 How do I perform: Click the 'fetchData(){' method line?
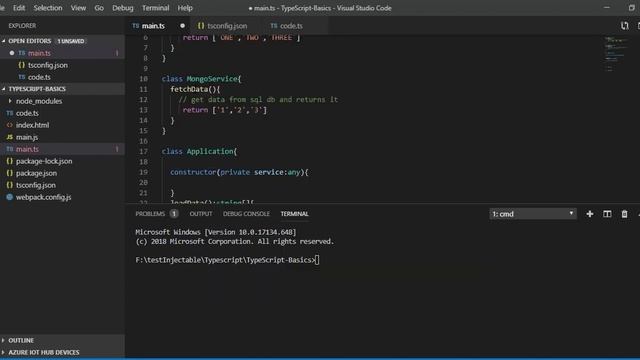coord(195,89)
